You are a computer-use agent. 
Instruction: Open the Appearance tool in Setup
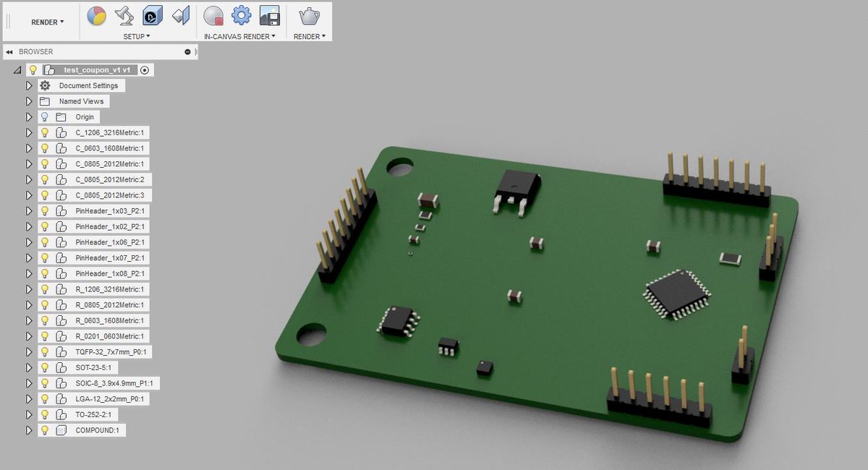point(96,15)
